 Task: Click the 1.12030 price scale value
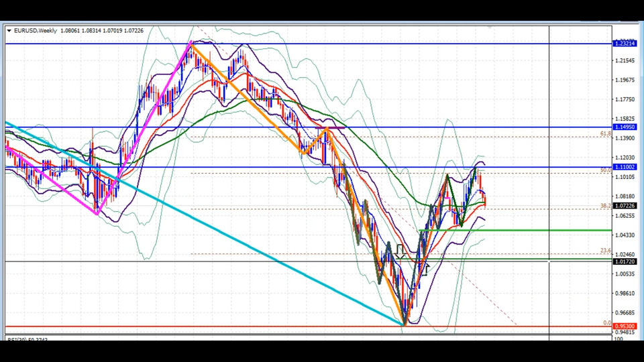[x=625, y=158]
